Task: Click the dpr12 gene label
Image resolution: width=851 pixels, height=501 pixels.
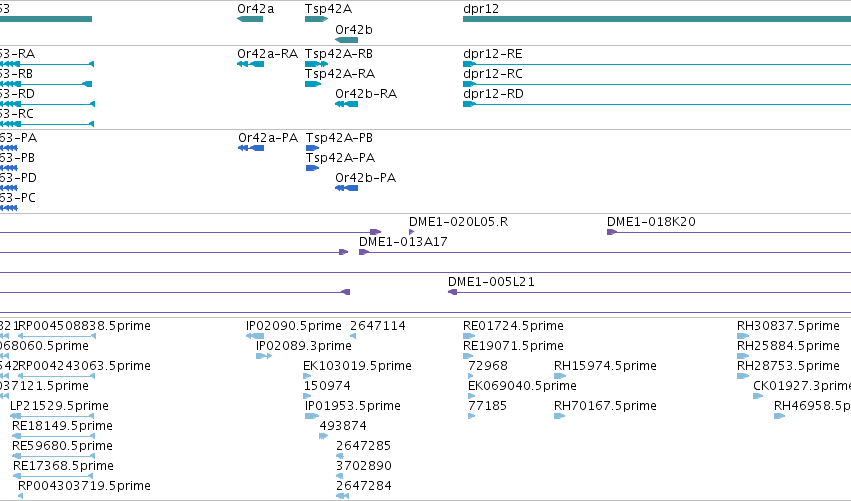Action: [x=481, y=9]
